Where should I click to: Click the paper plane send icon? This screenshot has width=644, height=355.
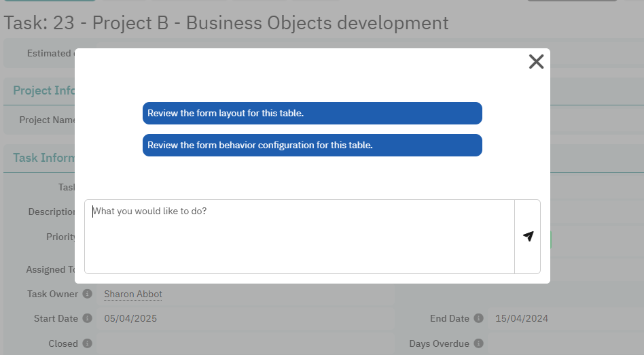pos(528,236)
